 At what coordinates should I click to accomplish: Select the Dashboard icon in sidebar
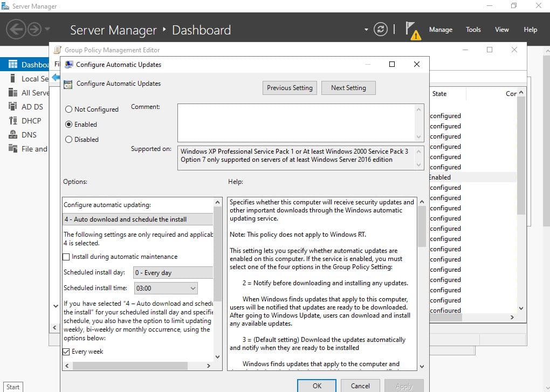coord(13,65)
